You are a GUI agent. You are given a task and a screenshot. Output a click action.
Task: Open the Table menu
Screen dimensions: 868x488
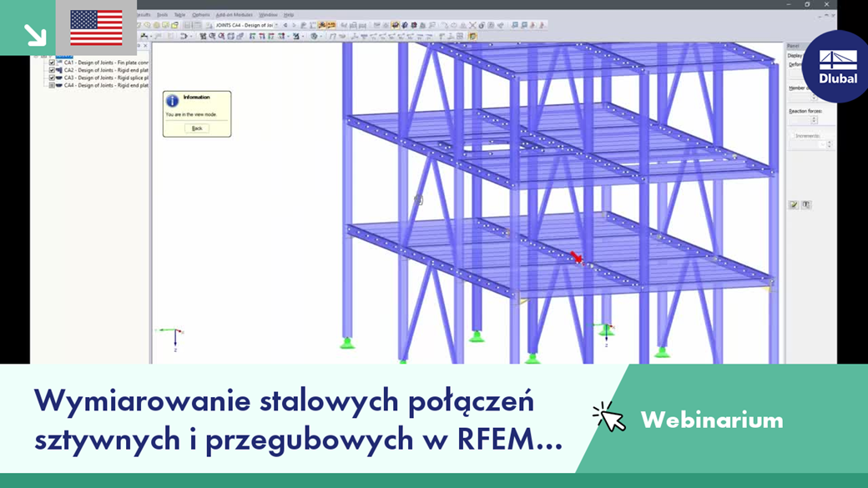pos(179,15)
